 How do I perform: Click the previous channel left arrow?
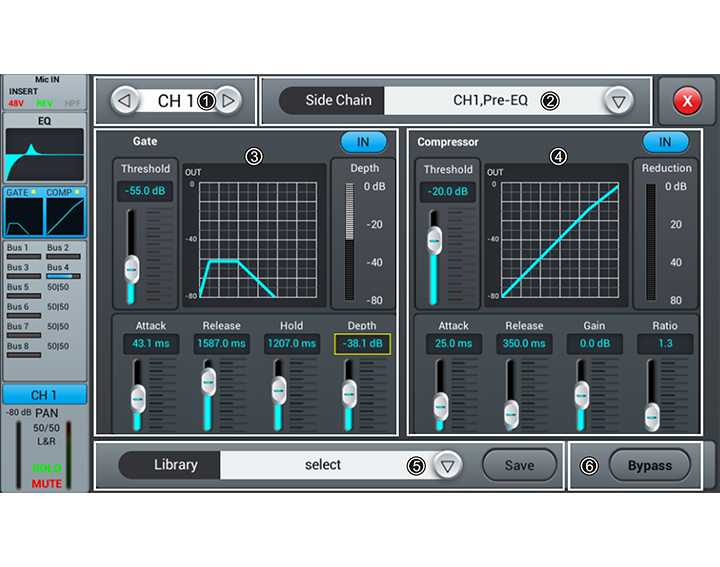(125, 100)
